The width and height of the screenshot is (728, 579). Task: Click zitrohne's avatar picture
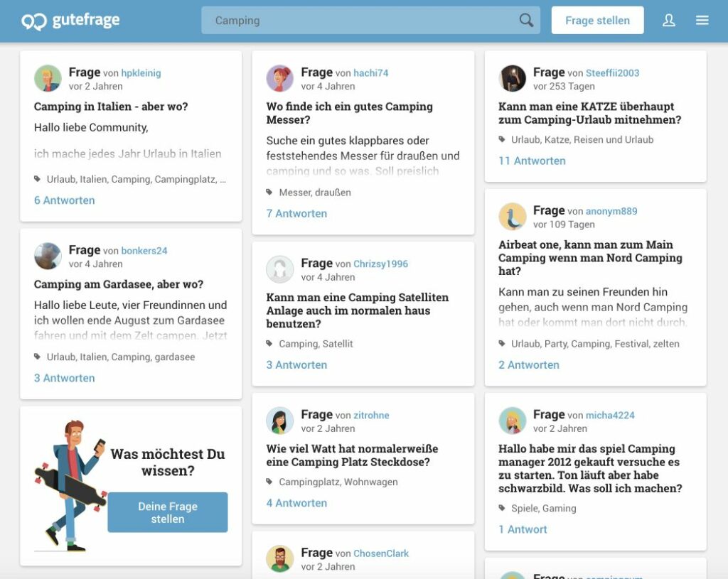[x=280, y=421]
